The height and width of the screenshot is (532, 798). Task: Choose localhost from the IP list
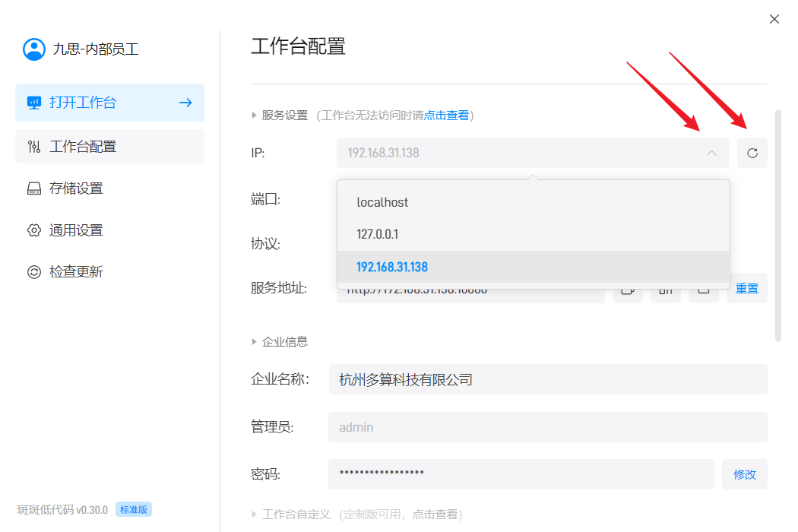(x=534, y=202)
